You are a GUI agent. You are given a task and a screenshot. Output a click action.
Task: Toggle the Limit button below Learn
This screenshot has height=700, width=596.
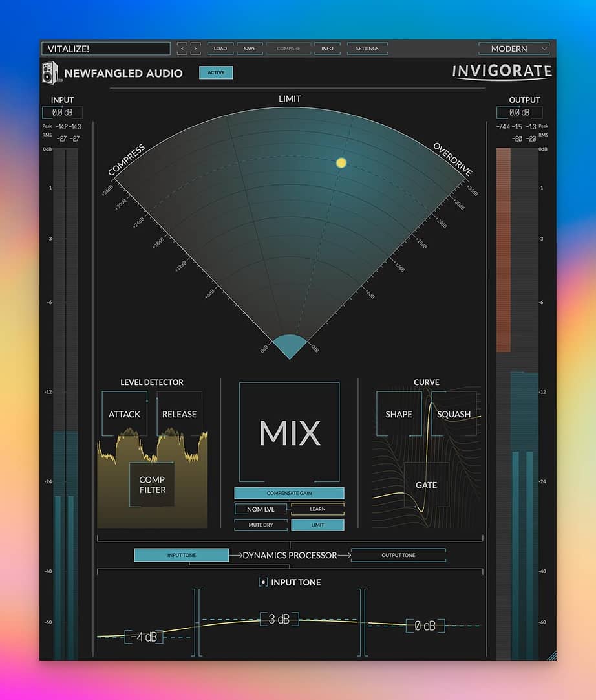pos(317,525)
